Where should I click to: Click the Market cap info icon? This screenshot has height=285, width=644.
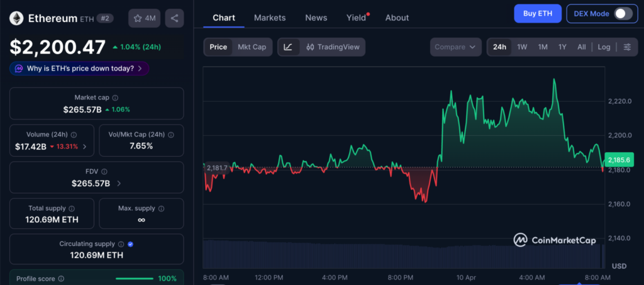tap(114, 98)
